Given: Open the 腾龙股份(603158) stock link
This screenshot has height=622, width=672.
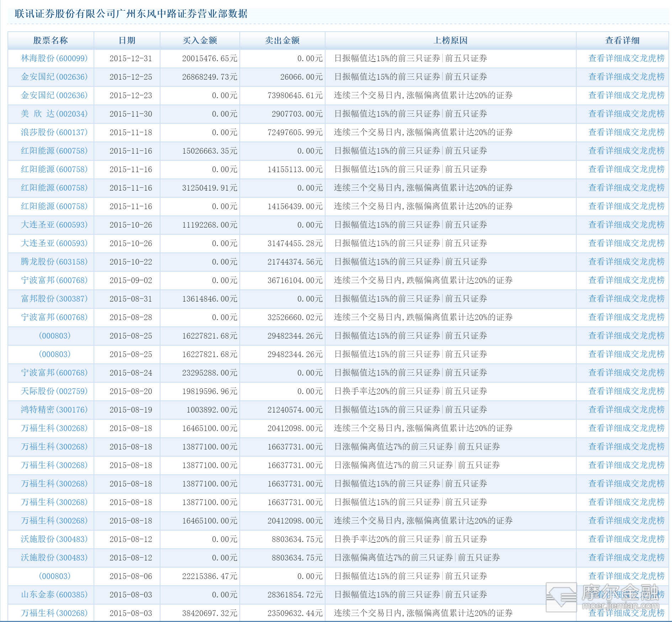Looking at the screenshot, I should [x=54, y=262].
